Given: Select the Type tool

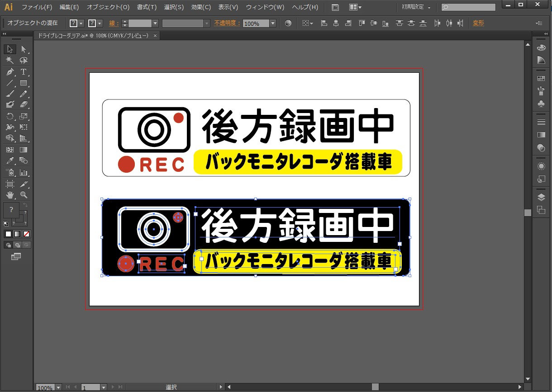Looking at the screenshot, I should point(24,72).
